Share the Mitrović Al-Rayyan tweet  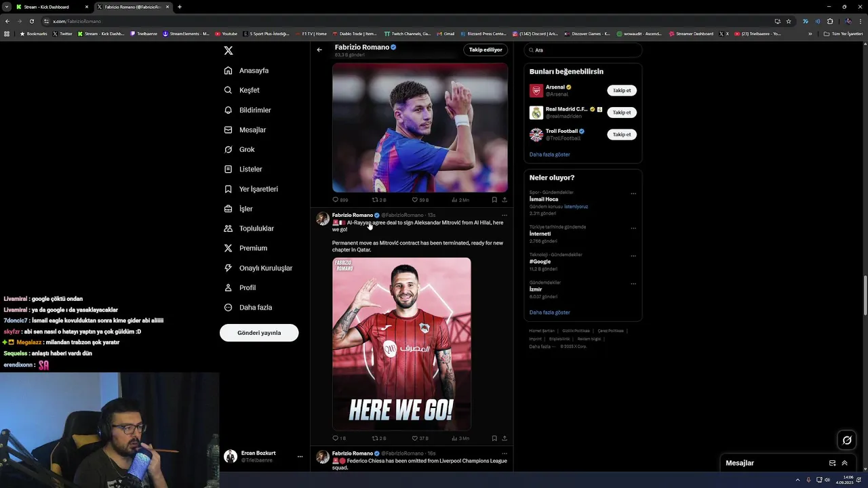pos(505,439)
